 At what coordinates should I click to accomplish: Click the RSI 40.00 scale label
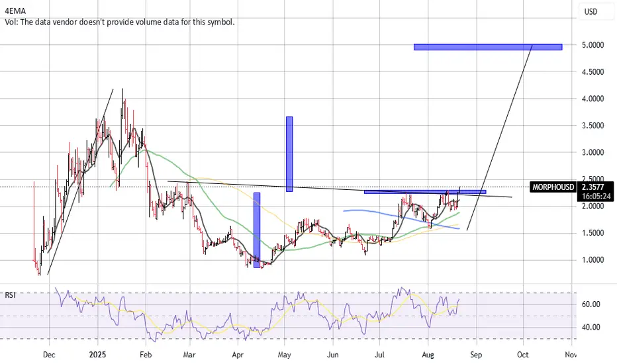pos(591,327)
